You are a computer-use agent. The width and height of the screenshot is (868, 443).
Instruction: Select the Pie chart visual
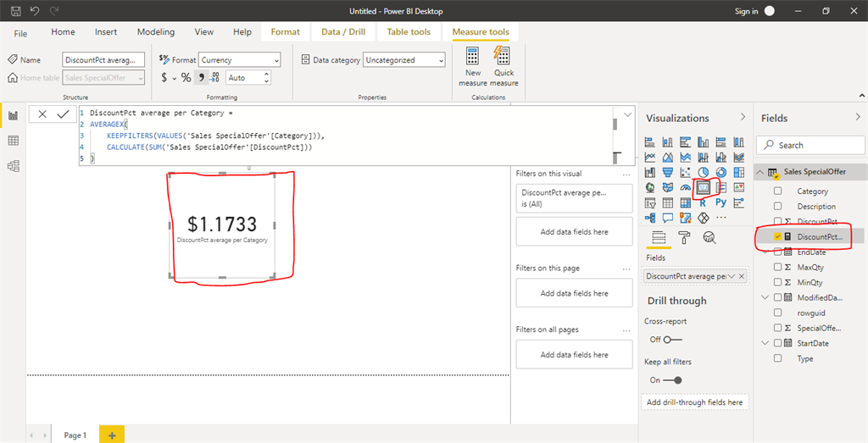pyautogui.click(x=703, y=173)
